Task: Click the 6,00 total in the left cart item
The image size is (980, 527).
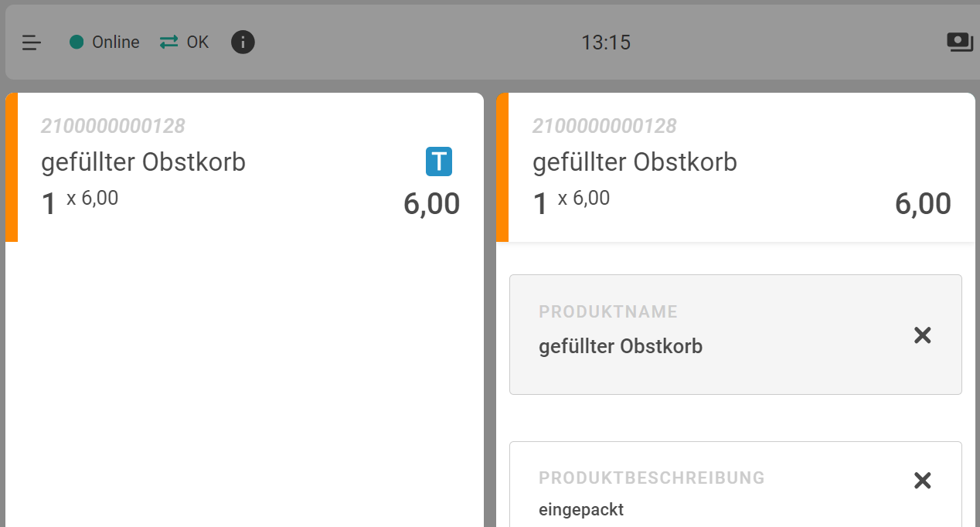Action: click(x=431, y=204)
